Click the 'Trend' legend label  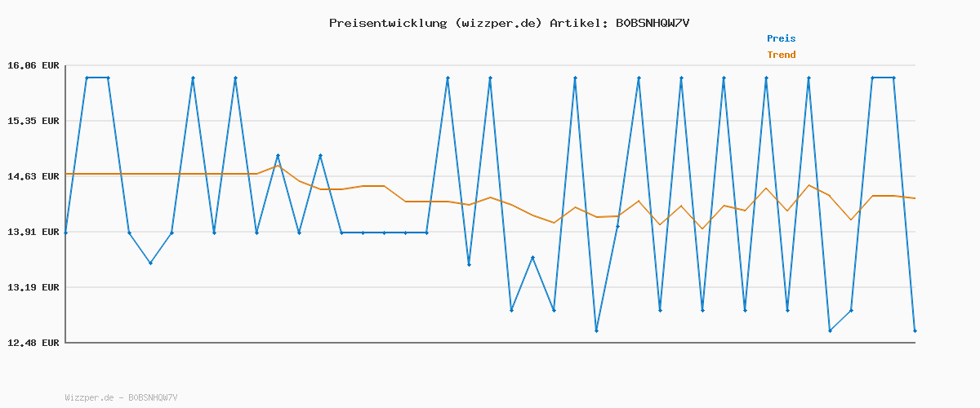[781, 55]
